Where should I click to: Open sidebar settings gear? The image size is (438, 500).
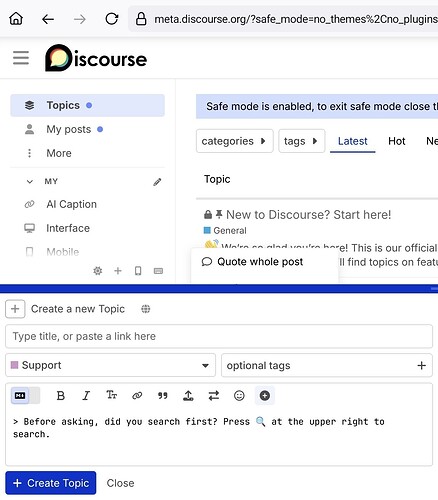[x=98, y=271]
